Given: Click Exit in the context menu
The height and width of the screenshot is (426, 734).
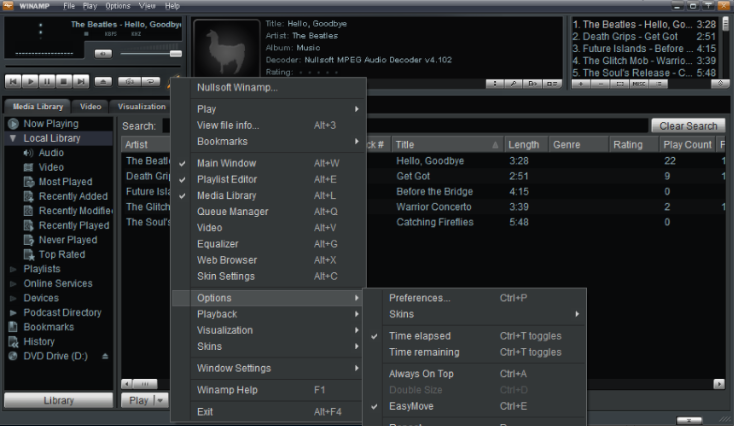Looking at the screenshot, I should [x=269, y=412].
